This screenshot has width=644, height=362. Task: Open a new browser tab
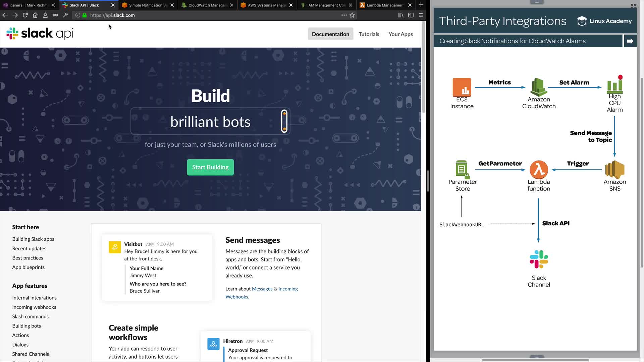coord(421,5)
